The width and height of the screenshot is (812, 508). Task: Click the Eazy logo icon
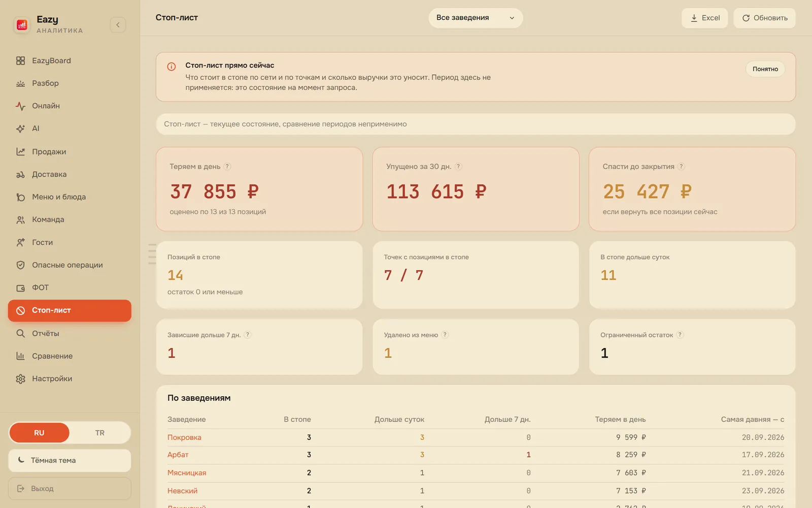coord(22,25)
